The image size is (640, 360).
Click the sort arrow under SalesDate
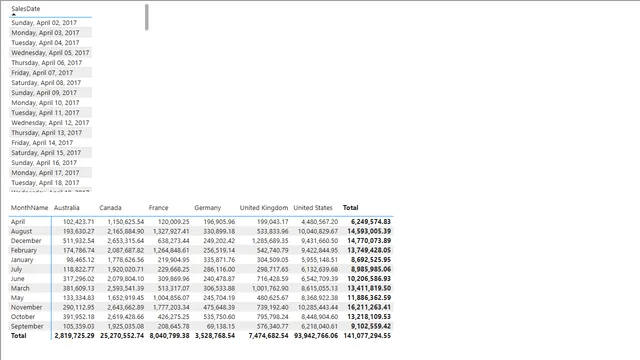pos(14,14)
